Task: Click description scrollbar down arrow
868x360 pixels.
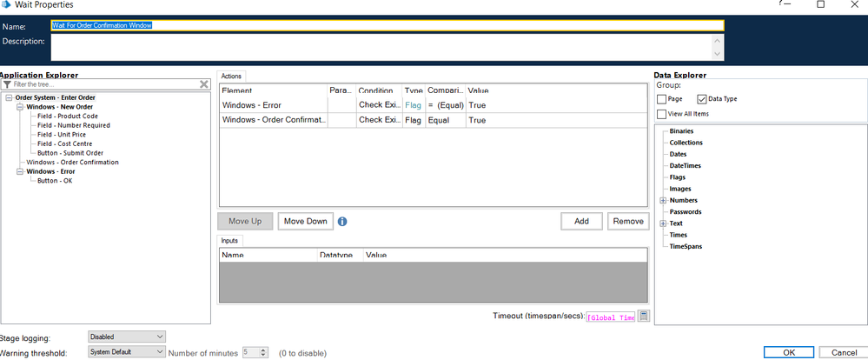Action: (718, 54)
